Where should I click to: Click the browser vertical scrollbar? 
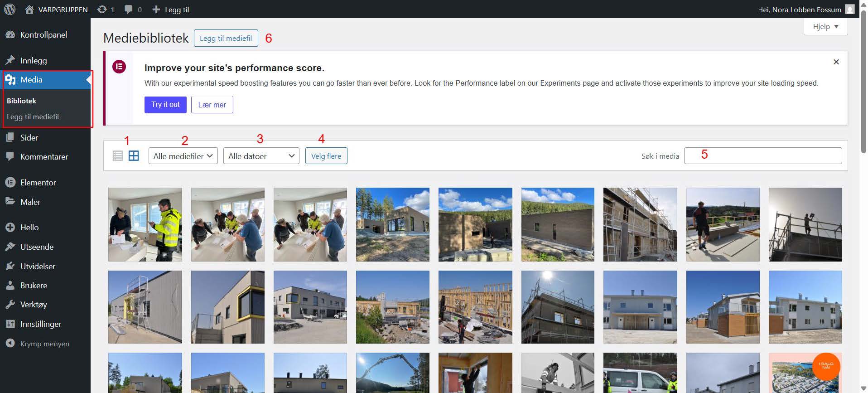[x=863, y=82]
